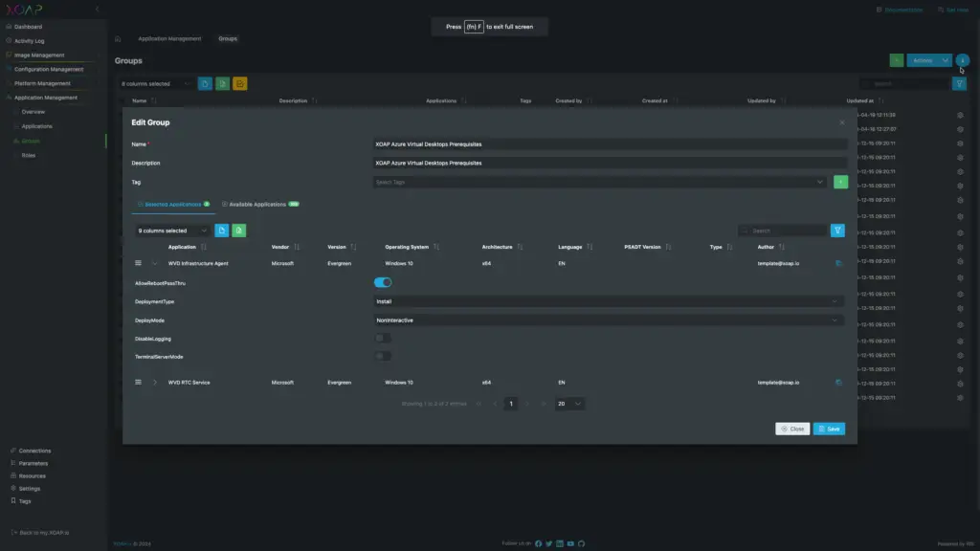Click the Save button

(x=829, y=429)
